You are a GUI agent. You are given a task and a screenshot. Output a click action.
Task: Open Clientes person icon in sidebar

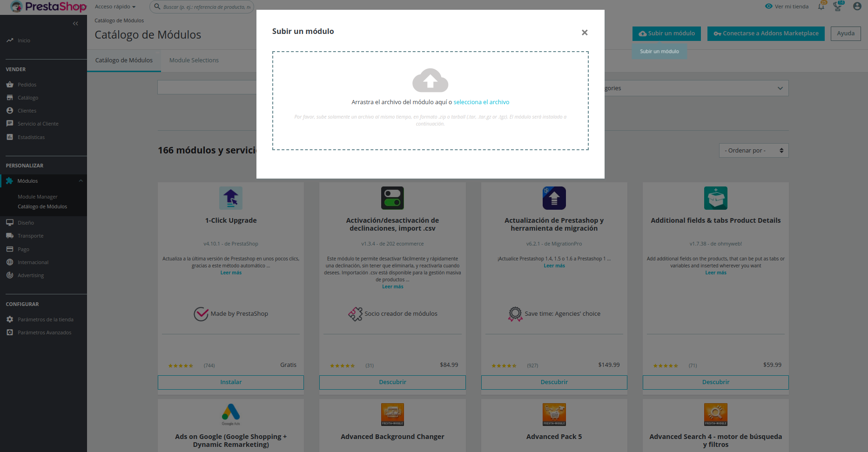(10, 111)
